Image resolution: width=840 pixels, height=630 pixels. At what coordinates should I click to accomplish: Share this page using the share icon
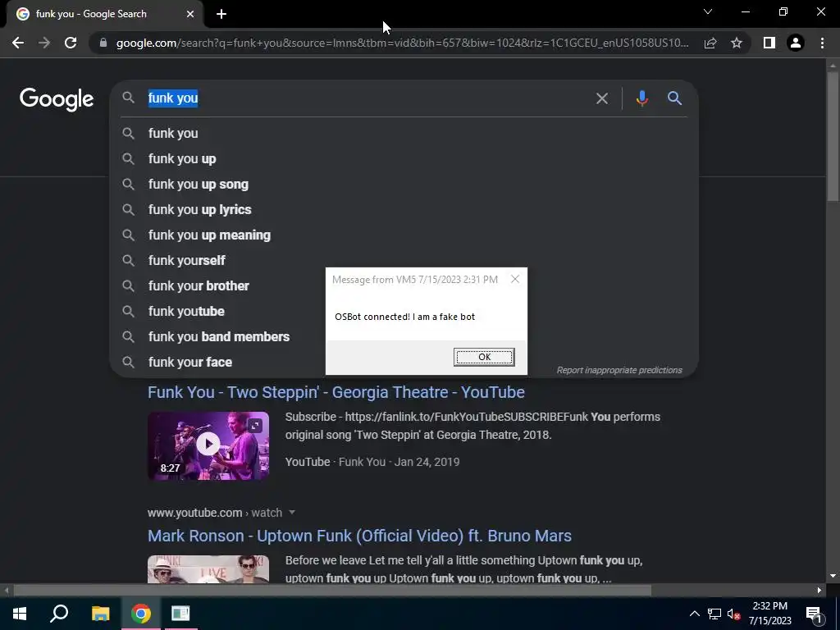710,43
